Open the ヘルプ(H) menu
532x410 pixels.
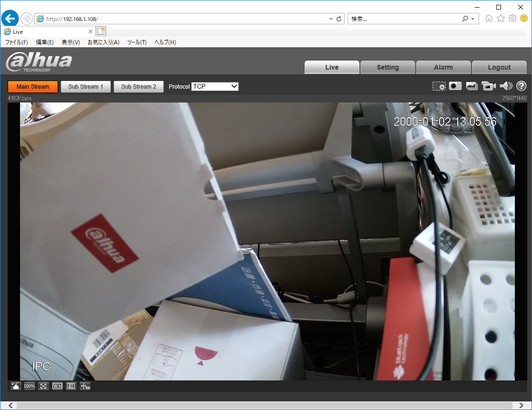(x=165, y=42)
